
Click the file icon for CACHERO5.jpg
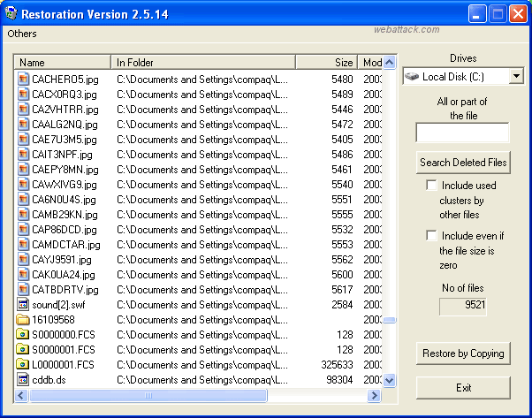[24, 80]
